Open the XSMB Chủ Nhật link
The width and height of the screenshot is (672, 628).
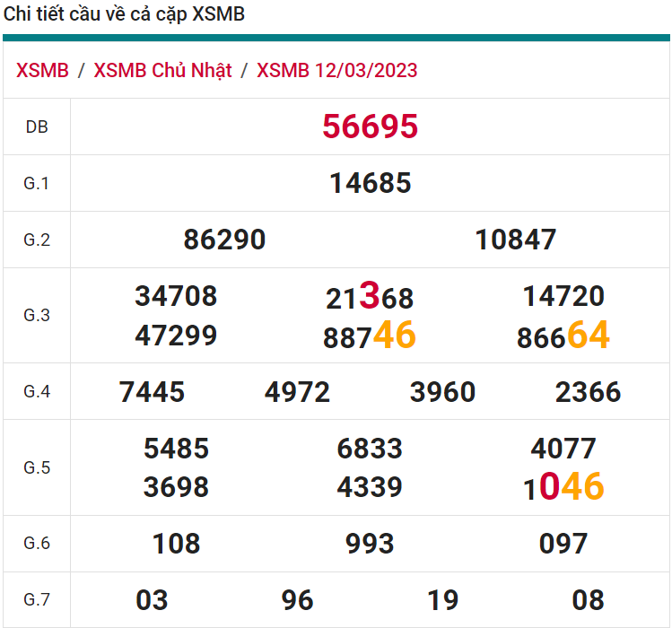pyautogui.click(x=163, y=71)
